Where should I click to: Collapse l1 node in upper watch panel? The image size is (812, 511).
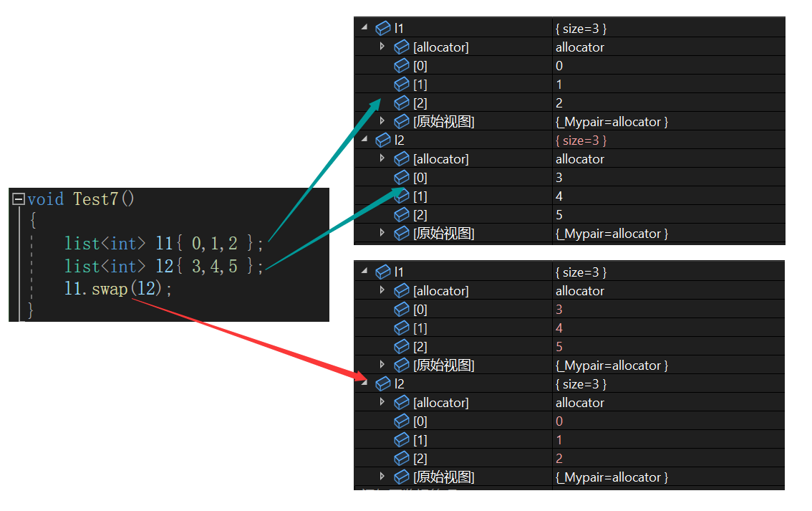coord(364,27)
